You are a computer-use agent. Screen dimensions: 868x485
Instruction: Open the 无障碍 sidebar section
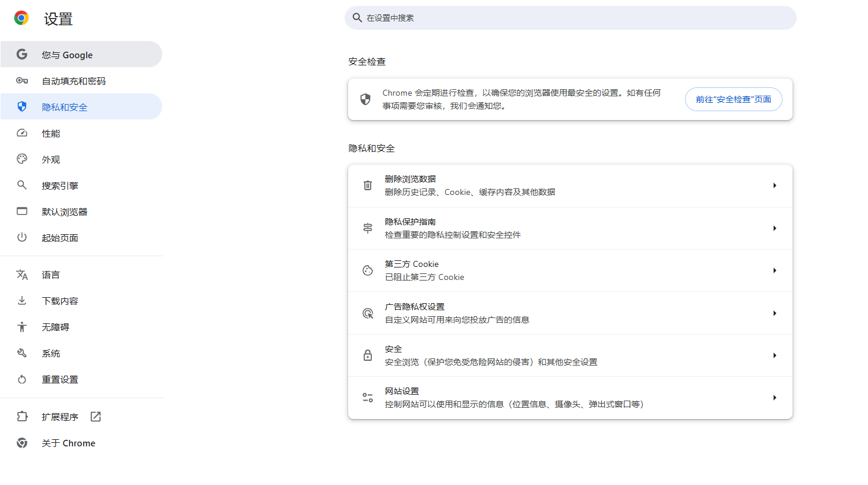81,327
